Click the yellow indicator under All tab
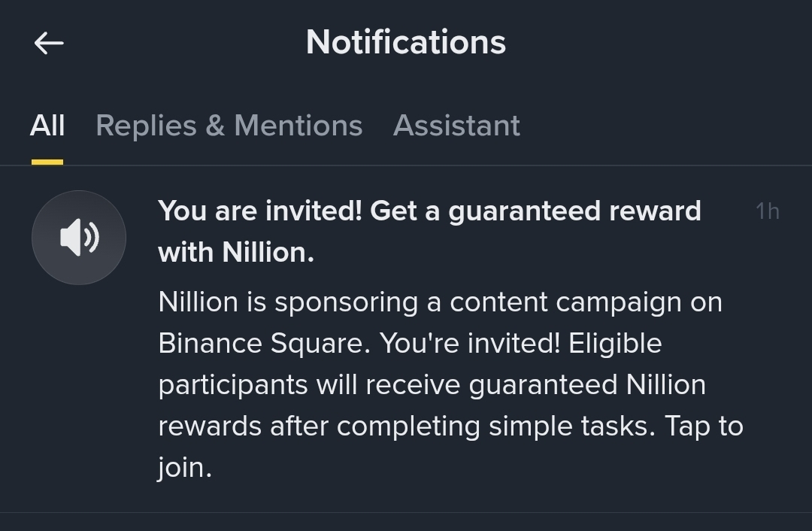 click(x=47, y=162)
